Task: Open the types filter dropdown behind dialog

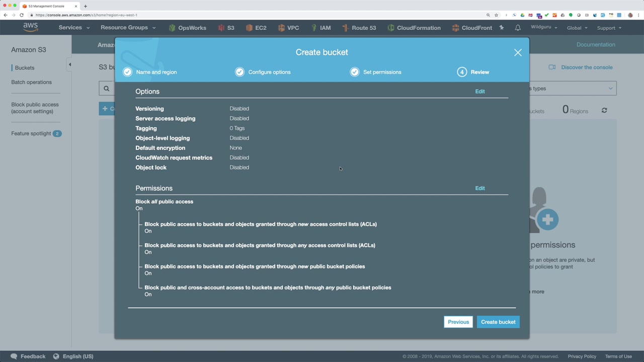Action: point(573,88)
